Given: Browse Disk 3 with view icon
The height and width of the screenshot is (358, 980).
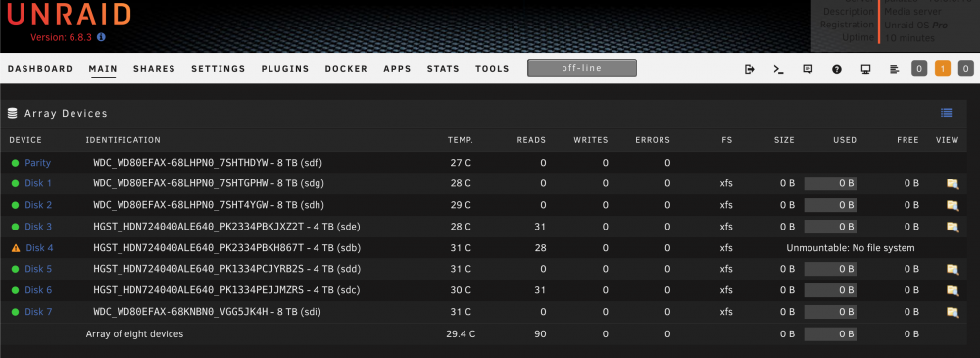Looking at the screenshot, I should [952, 227].
